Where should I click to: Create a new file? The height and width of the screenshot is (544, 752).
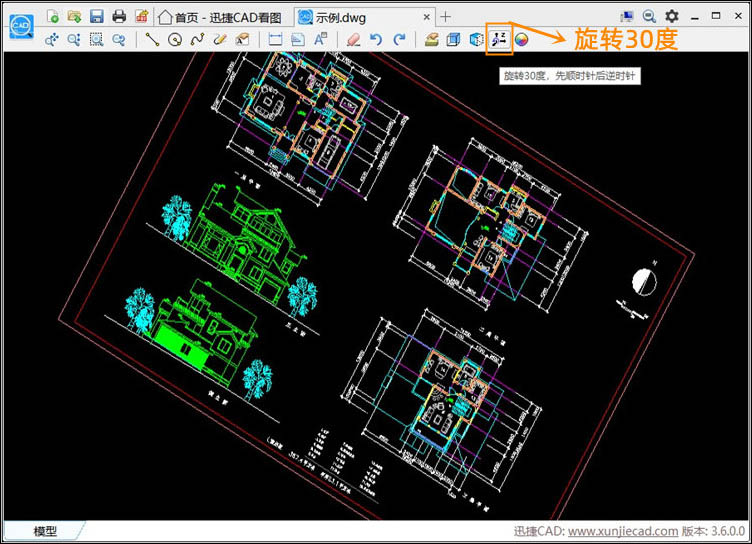pyautogui.click(x=53, y=17)
